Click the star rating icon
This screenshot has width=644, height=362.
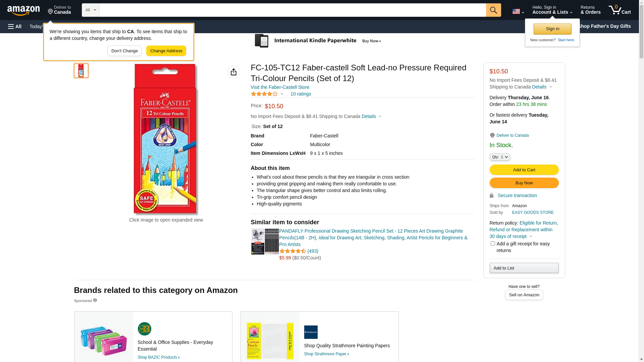coord(264,94)
